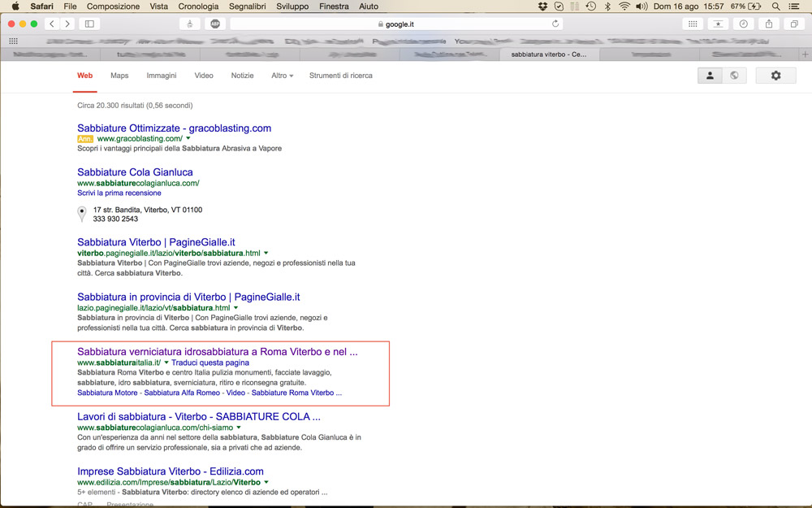Viewport: 812px width, 508px height.
Task: Show all tabs overview
Action: pyautogui.click(x=794, y=24)
